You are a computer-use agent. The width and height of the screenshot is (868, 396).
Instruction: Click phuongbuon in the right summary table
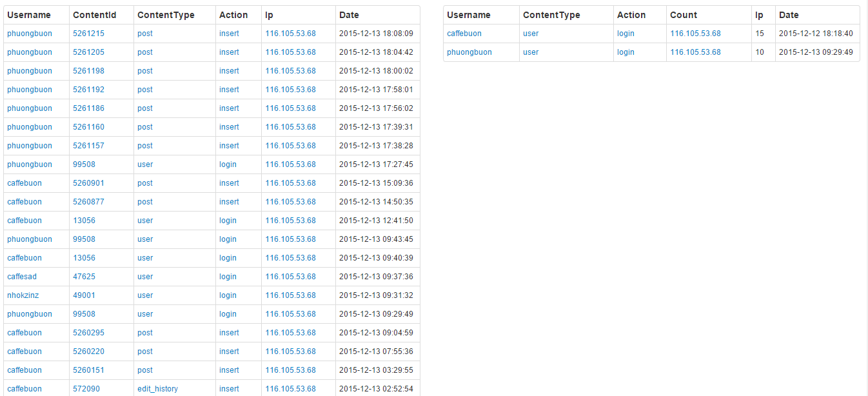click(469, 52)
